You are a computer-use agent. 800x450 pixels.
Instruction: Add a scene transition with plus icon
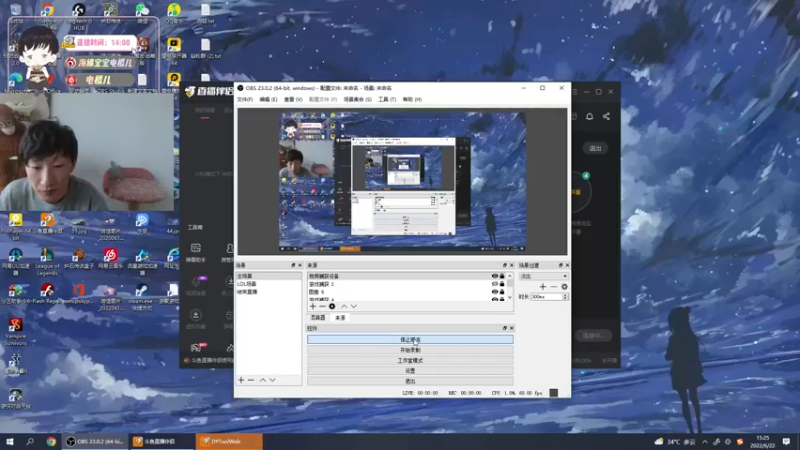pos(543,287)
